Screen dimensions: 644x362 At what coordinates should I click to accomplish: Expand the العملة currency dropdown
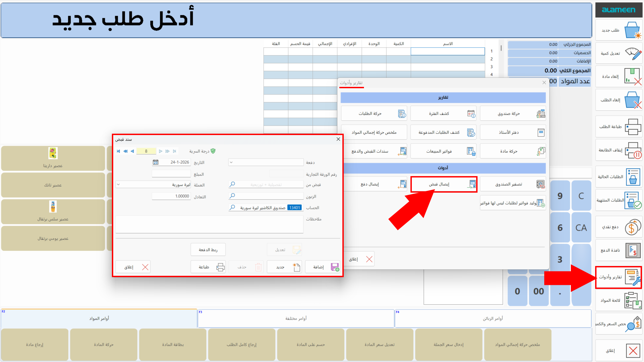point(118,185)
